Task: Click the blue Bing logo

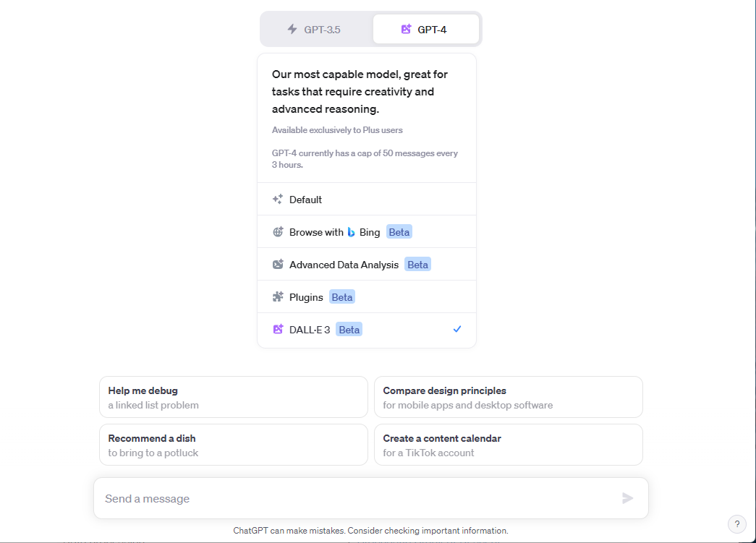Action: click(351, 232)
